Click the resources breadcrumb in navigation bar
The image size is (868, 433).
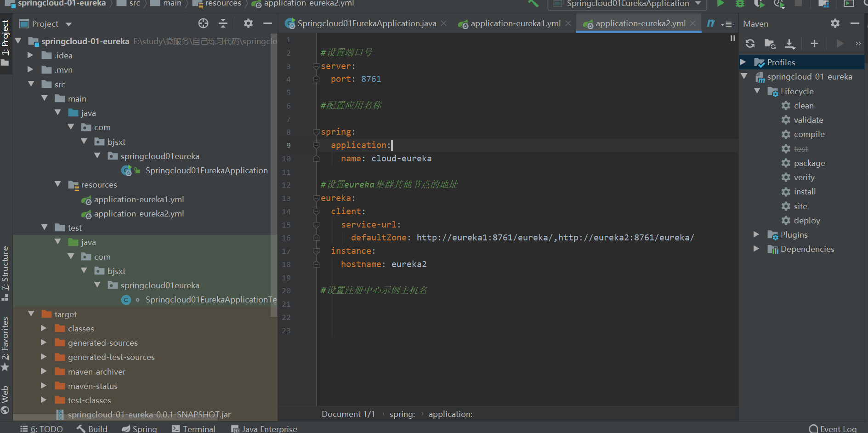coord(217,4)
